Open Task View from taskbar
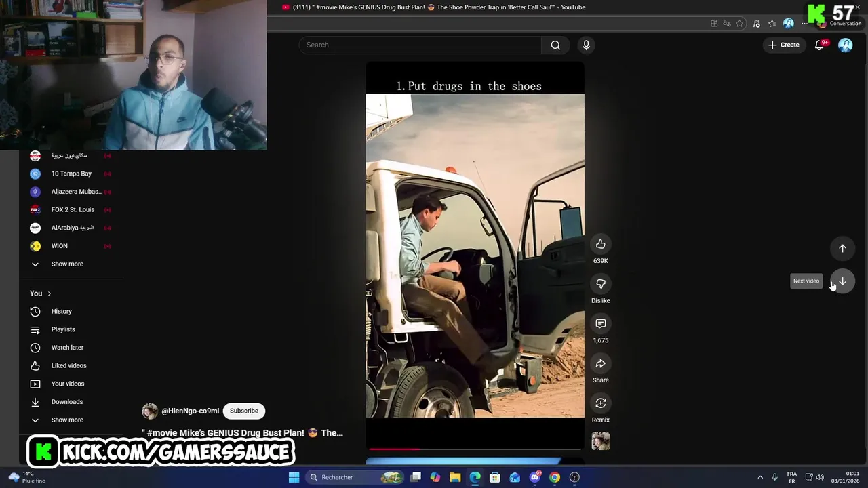868x488 pixels. click(416, 477)
